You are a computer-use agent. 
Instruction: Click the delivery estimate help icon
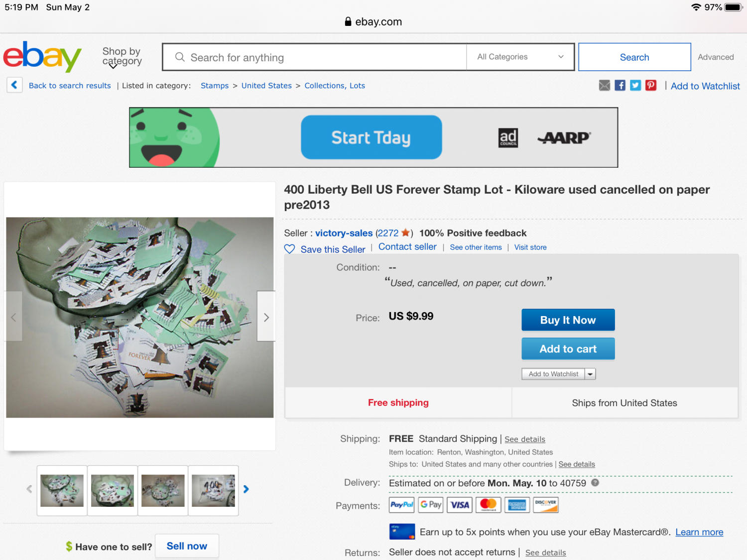click(x=595, y=483)
